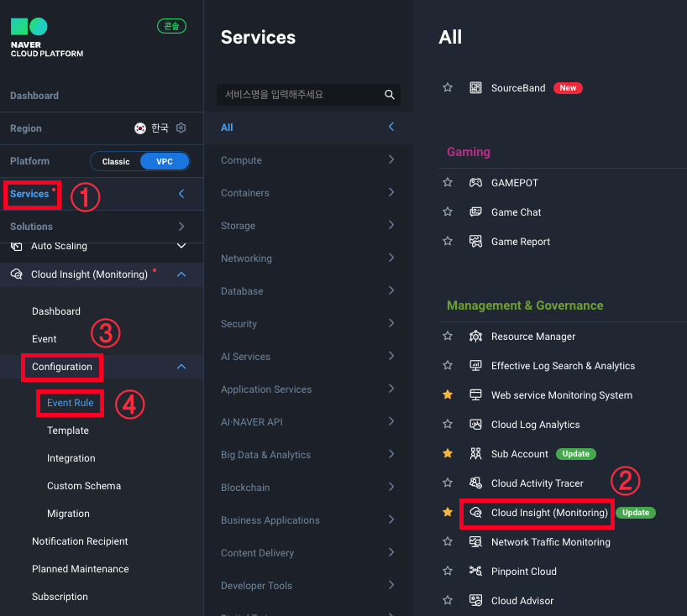Image resolution: width=687 pixels, height=616 pixels.
Task: Click the Sub Account people icon
Action: click(475, 453)
